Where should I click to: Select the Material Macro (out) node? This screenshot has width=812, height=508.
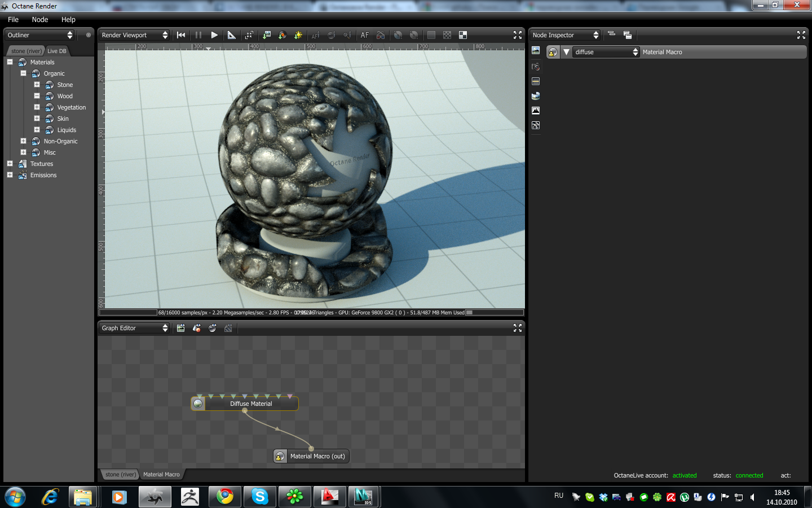tap(311, 456)
